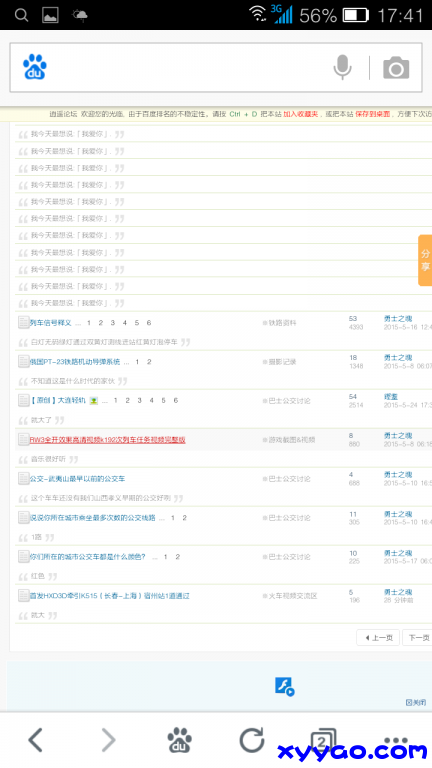Click thread document icon beside 俄国PT-23
Image resolution: width=432 pixels, height=768 pixels.
pos(24,361)
